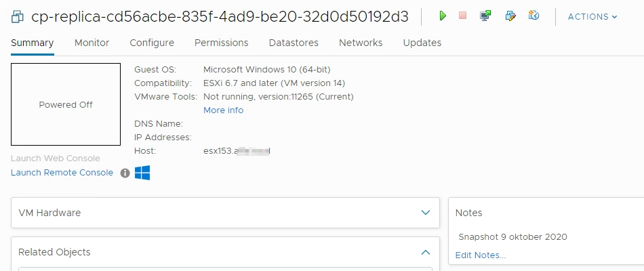
Task: Click the Launch Remote Console link
Action: pyautogui.click(x=62, y=173)
